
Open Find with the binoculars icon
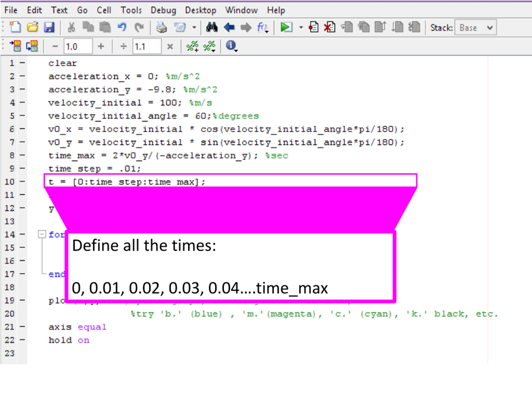[212, 27]
